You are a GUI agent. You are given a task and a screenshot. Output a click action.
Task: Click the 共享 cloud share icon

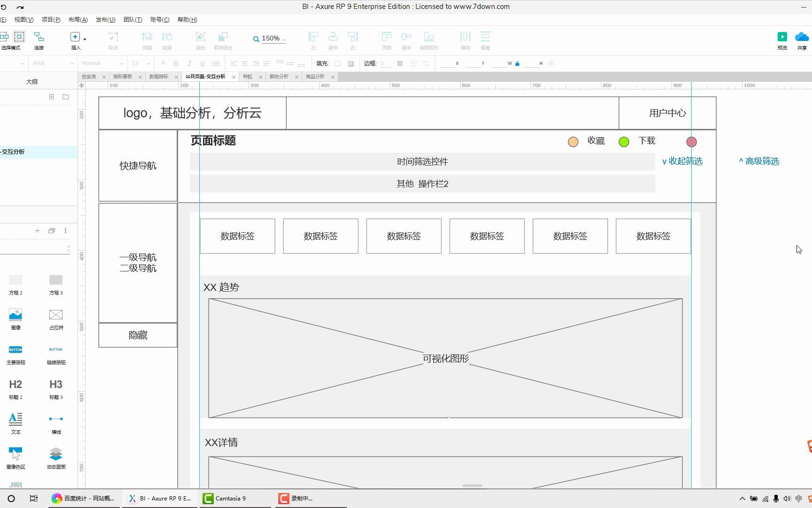[x=802, y=37]
